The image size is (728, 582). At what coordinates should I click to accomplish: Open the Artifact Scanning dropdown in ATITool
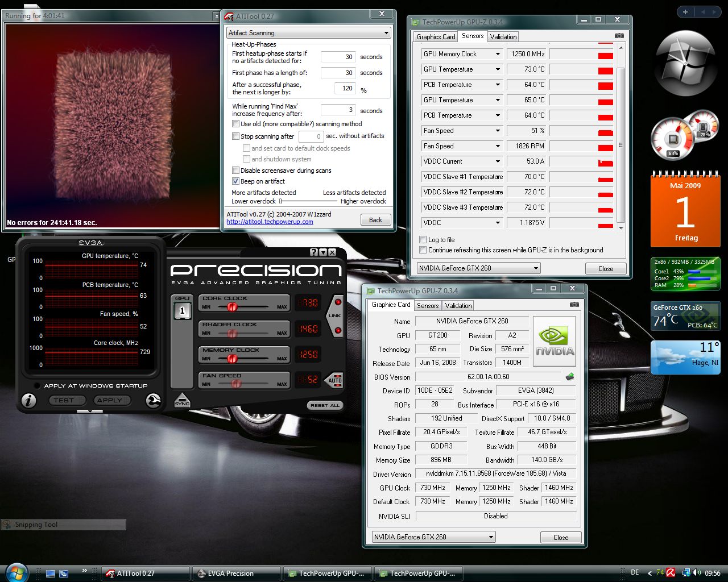tap(309, 33)
